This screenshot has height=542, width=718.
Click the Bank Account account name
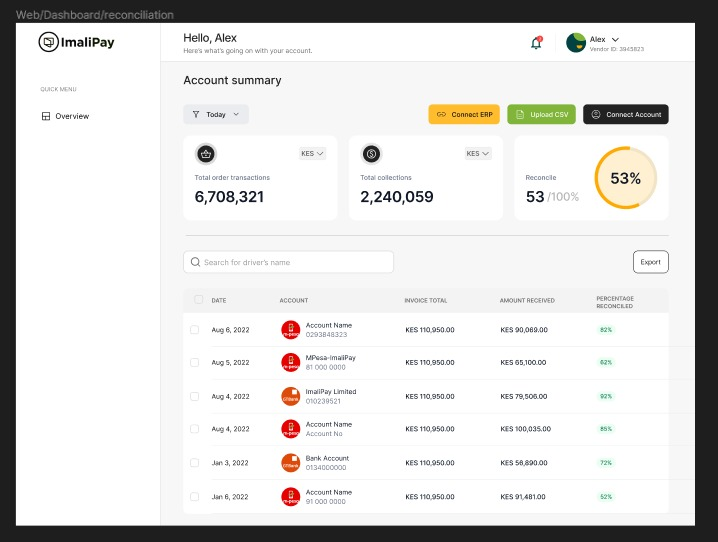(x=327, y=458)
